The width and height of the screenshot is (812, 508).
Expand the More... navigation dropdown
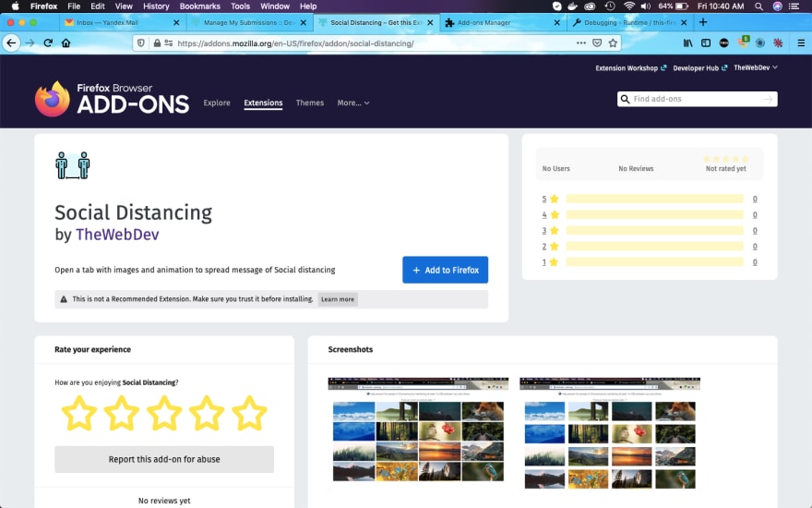(x=353, y=103)
